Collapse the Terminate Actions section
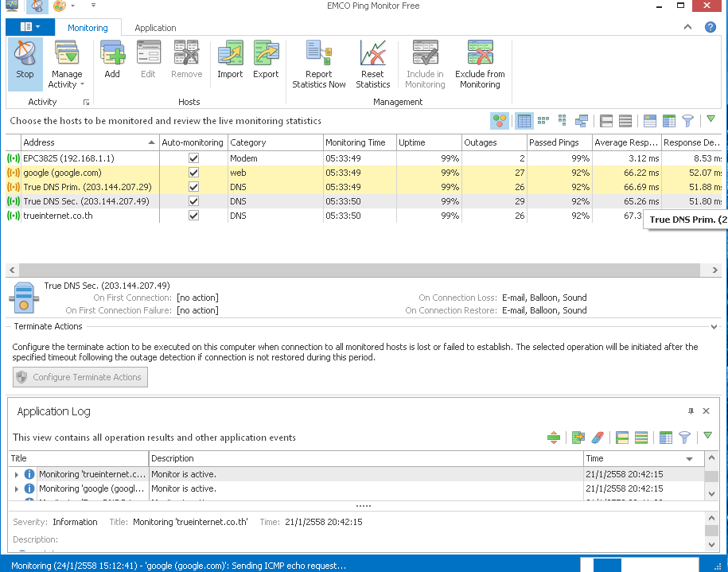 point(714,326)
